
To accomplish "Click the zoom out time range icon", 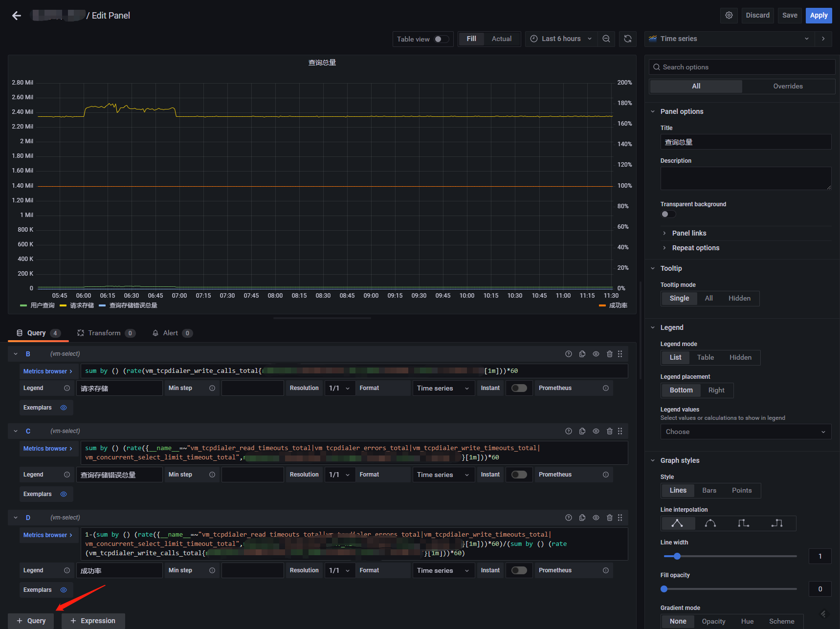I will click(x=606, y=39).
